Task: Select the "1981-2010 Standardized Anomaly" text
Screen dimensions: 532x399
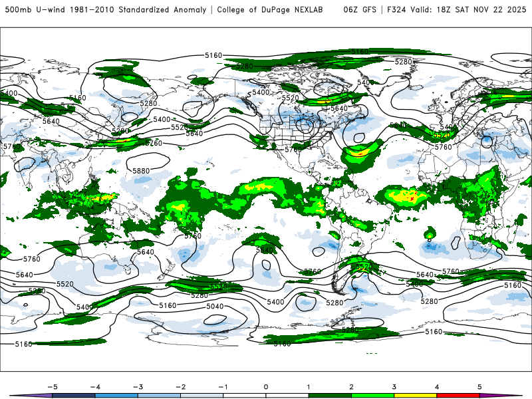Action: point(138,9)
